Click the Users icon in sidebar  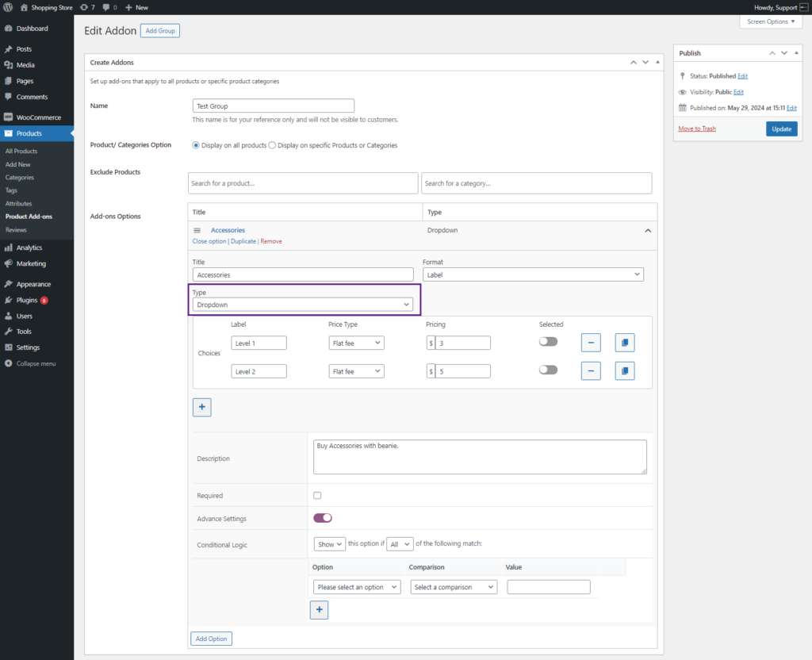pos(8,316)
